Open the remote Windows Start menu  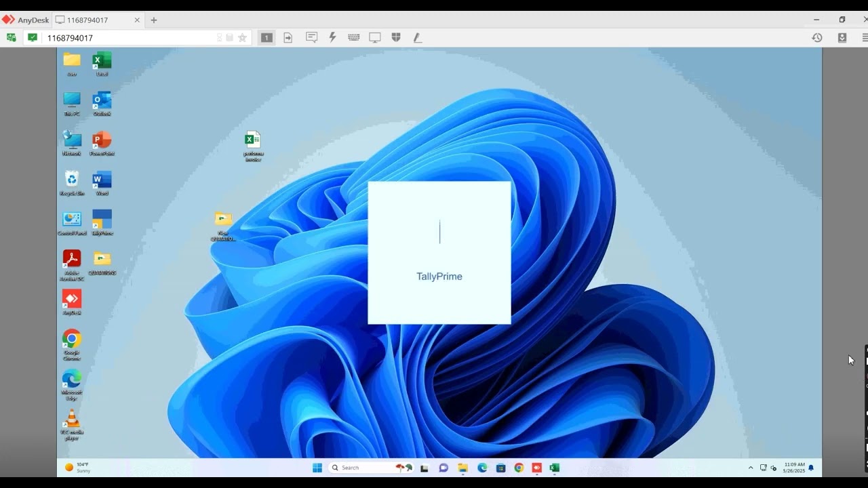pyautogui.click(x=317, y=468)
